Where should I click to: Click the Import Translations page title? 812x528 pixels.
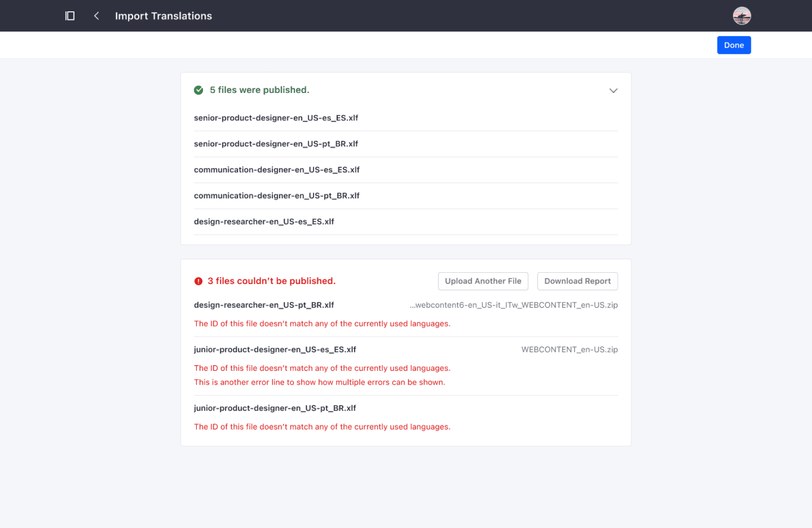(163, 16)
